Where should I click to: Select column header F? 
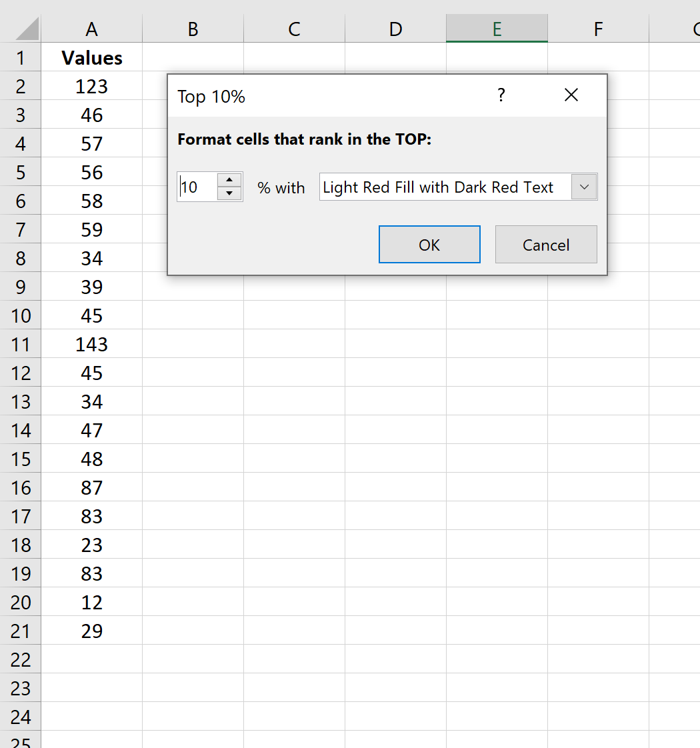click(598, 29)
